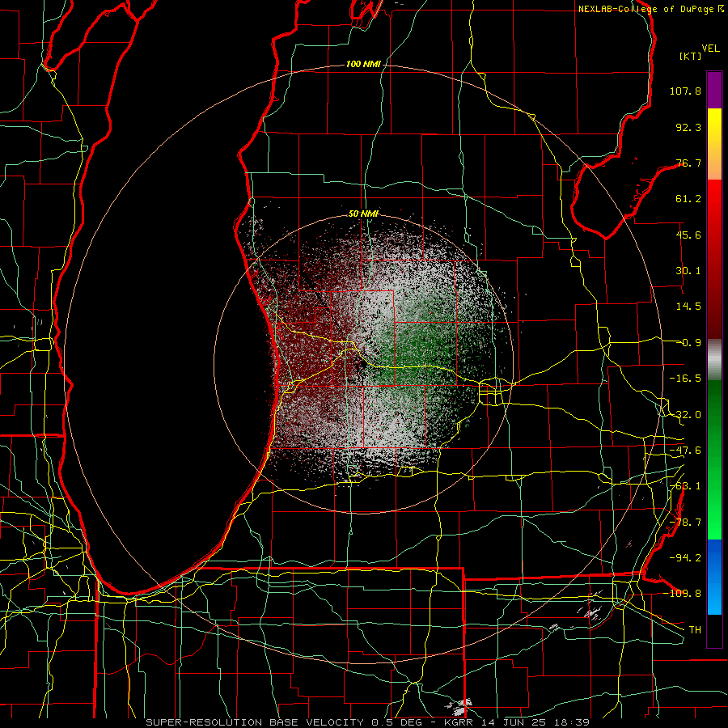The height and width of the screenshot is (728, 728).
Task: Select the 76.7 legend value
Action: tap(688, 163)
